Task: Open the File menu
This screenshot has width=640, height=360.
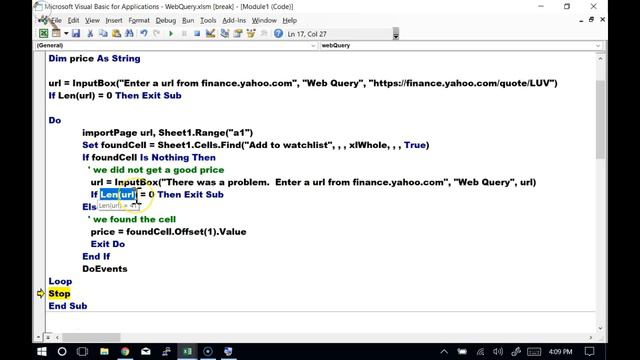Action: coord(57,20)
